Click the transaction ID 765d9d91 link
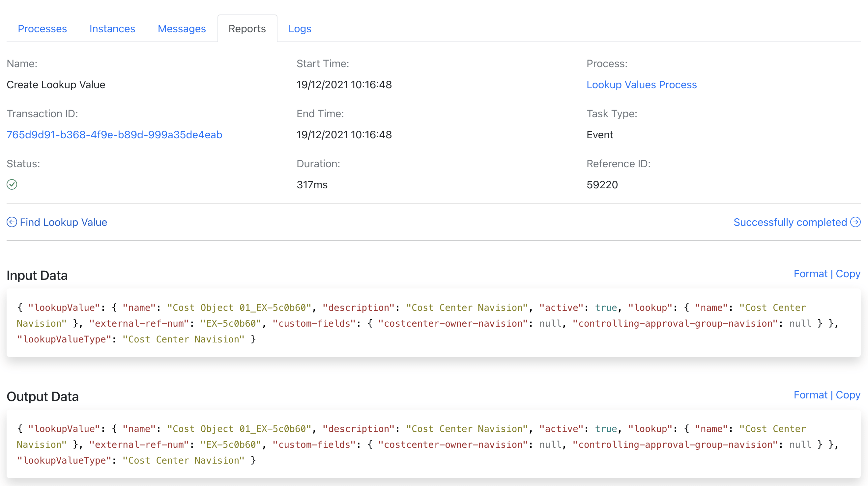Viewport: 868px width, 486px height. pos(114,134)
